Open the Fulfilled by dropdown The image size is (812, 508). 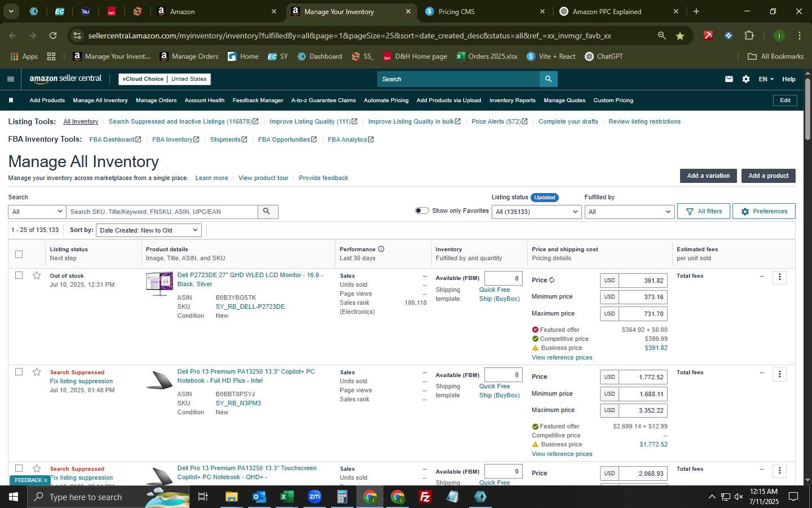[x=629, y=212]
